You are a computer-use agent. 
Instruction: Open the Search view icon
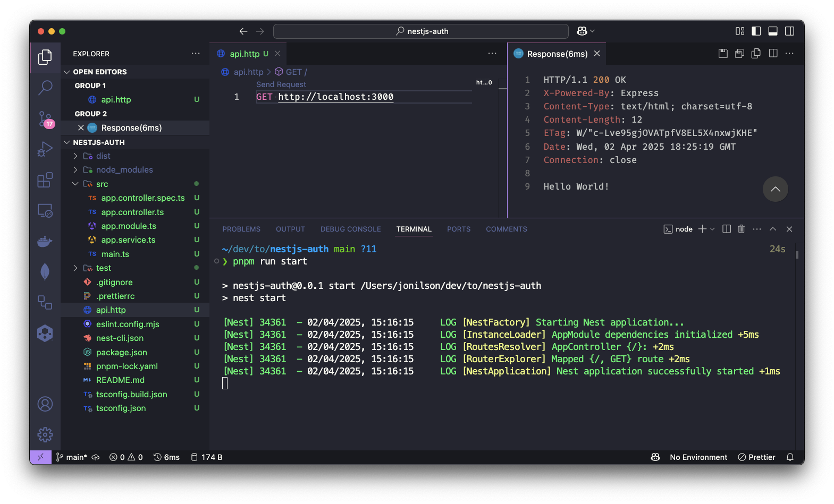tap(45, 88)
